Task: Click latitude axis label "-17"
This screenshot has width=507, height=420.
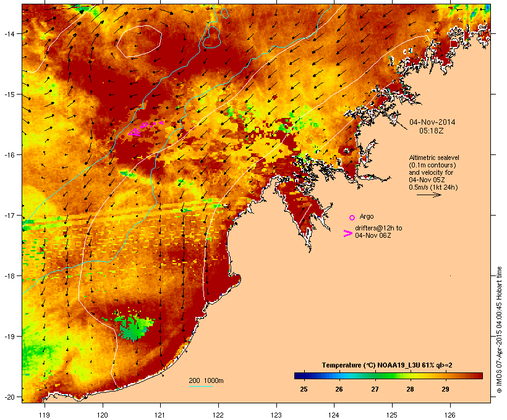Action: pos(9,215)
